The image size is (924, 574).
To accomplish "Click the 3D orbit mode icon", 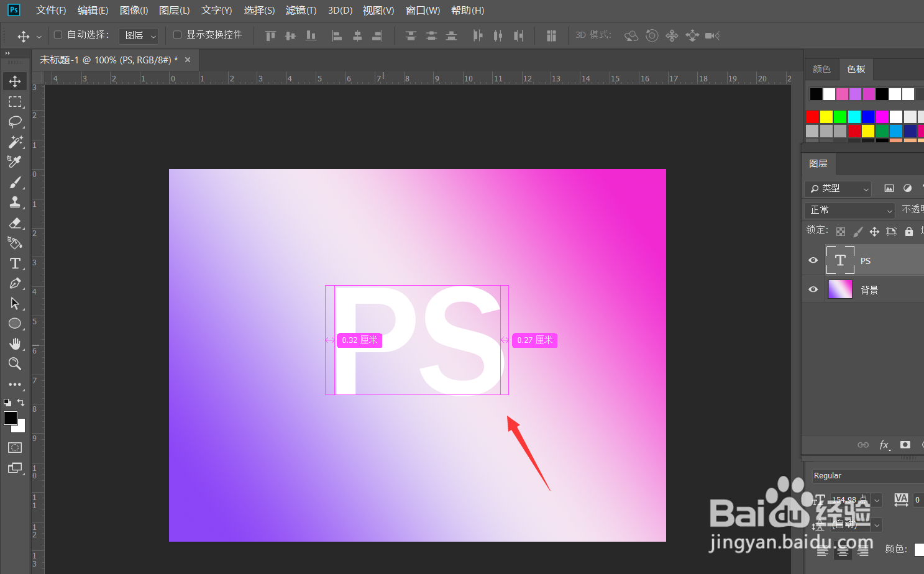I will point(631,35).
